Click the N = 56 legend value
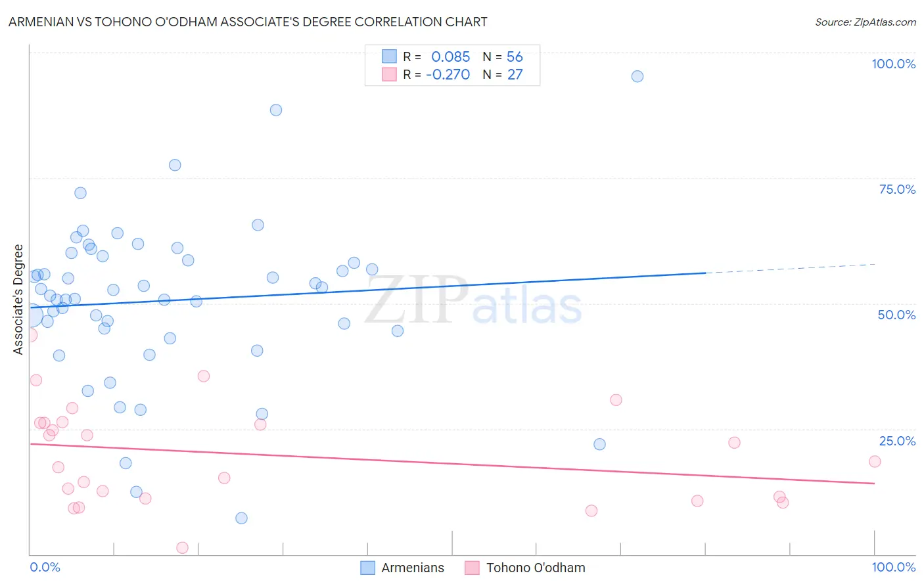Screen dimensions: 924x586 [x=503, y=56]
